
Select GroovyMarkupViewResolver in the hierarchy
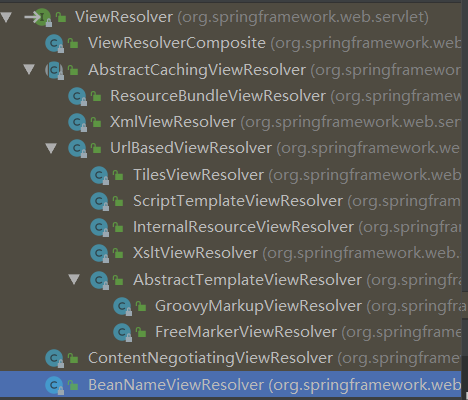(x=258, y=306)
